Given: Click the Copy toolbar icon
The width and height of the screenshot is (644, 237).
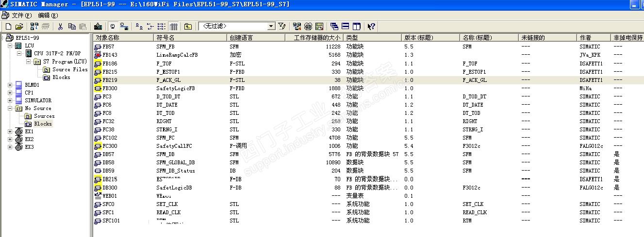Looking at the screenshot, I should [x=72, y=26].
